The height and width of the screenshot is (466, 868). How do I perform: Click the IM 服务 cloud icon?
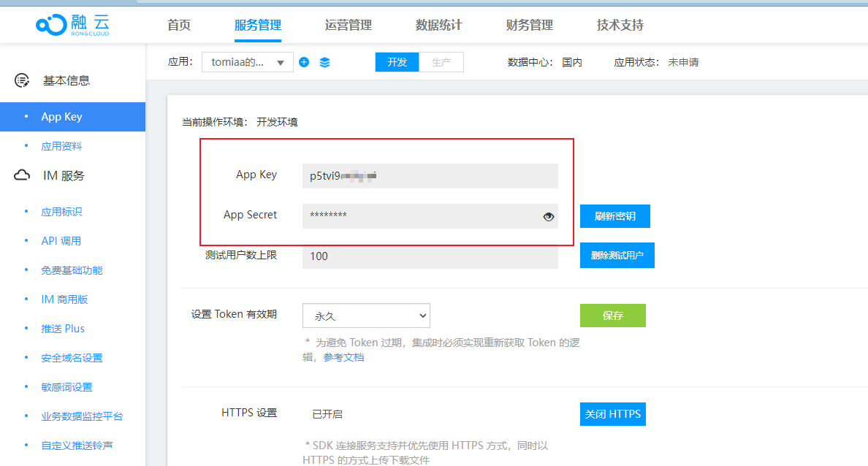22,175
